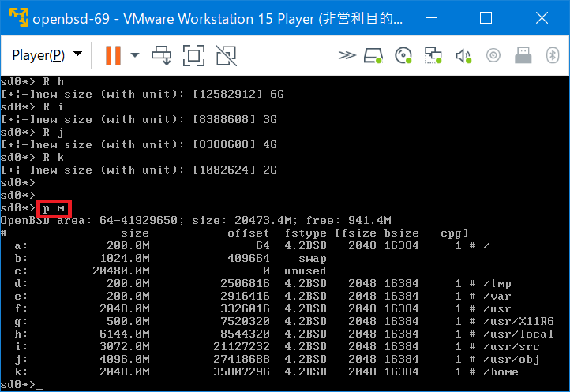Screen dimensions: 570x392
Task: Click the [12582912] 6G size entry
Action: 238,94
